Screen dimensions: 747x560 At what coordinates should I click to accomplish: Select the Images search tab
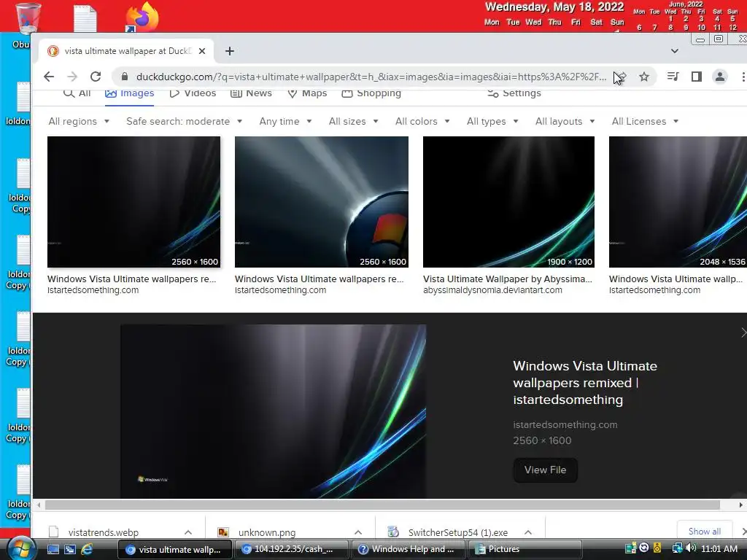pyautogui.click(x=130, y=93)
